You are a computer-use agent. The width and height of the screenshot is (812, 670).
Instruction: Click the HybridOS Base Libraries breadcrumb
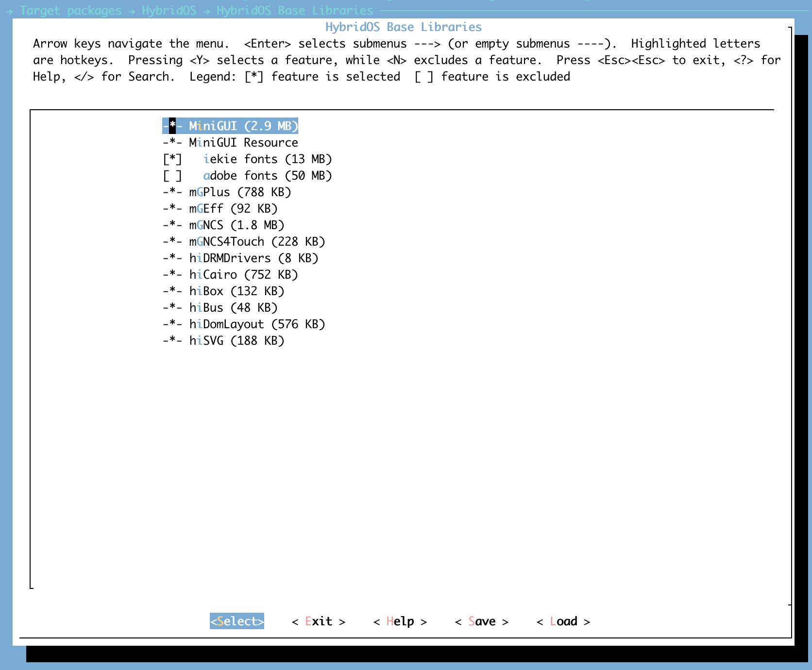click(x=295, y=10)
